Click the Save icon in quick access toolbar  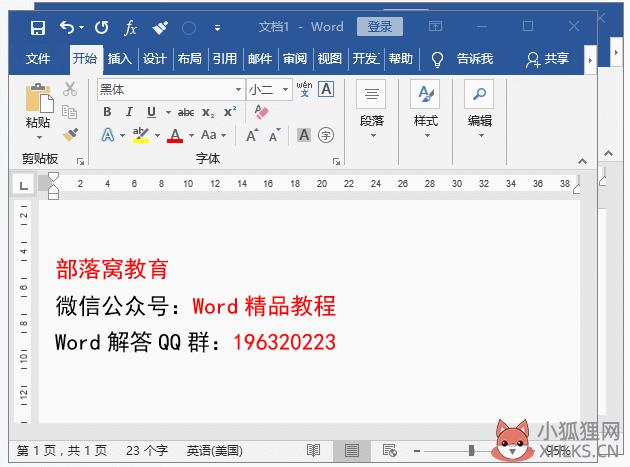(38, 28)
